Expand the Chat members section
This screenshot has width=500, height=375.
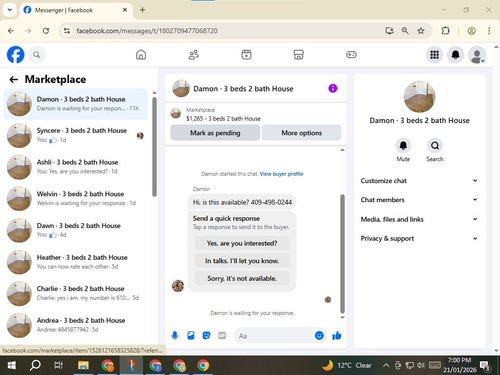419,200
